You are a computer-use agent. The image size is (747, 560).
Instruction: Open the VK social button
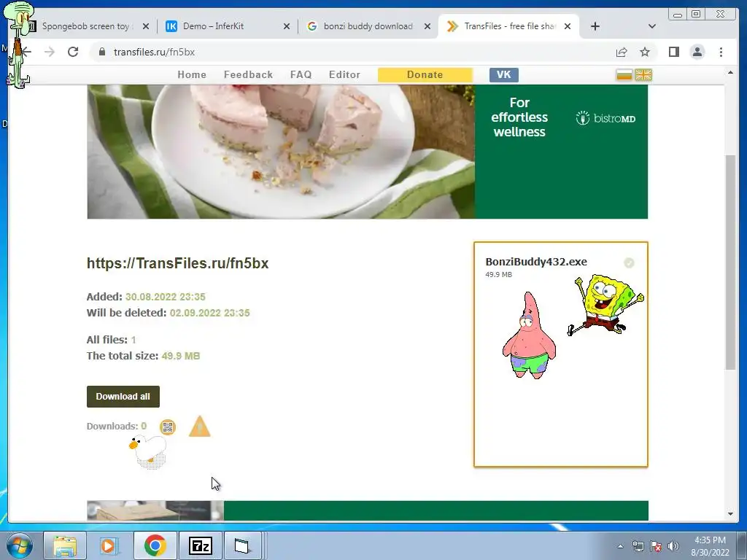pos(503,75)
